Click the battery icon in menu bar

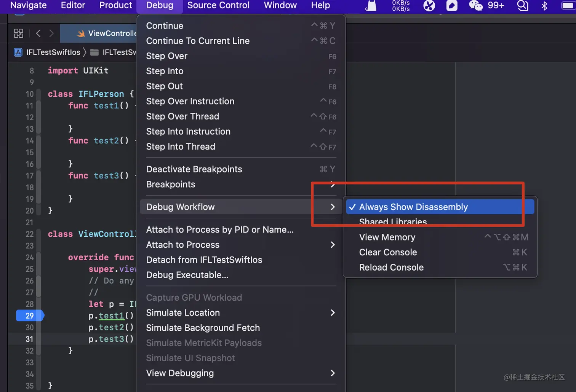568,5
